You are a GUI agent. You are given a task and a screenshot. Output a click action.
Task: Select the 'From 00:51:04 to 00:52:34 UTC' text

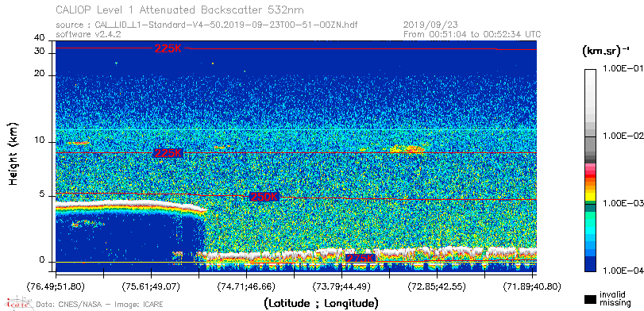(472, 34)
